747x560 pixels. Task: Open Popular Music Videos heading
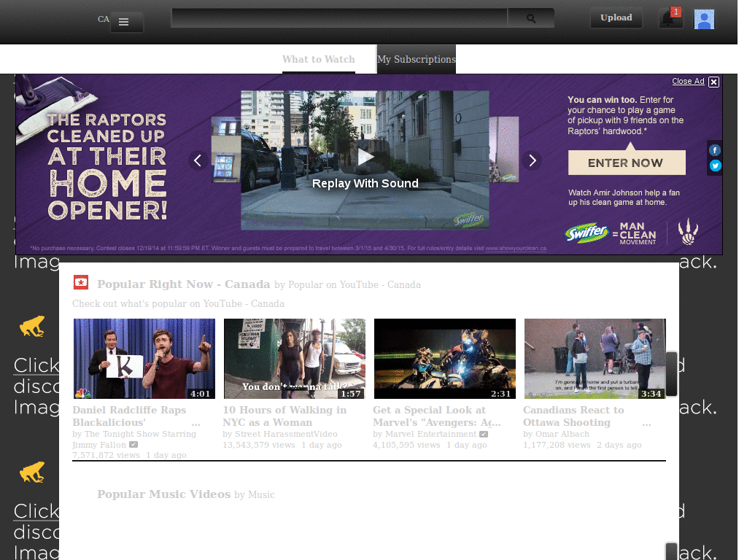tap(164, 494)
